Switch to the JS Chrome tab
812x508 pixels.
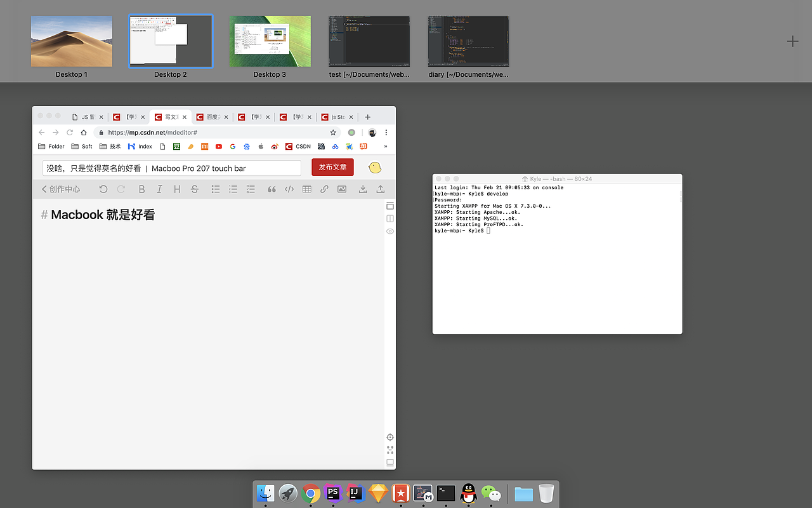click(x=86, y=117)
